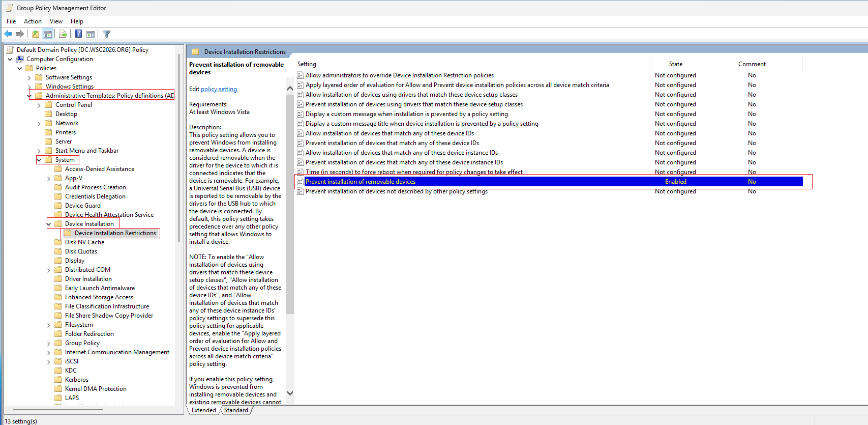This screenshot has width=868, height=425.
Task: Toggle the Show/Hide Action Pane icon
Action: coord(91,34)
